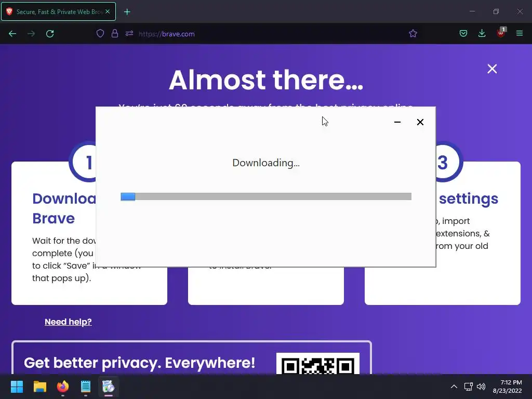Minimize the Firefox window
The width and height of the screenshot is (532, 399).
(x=472, y=11)
